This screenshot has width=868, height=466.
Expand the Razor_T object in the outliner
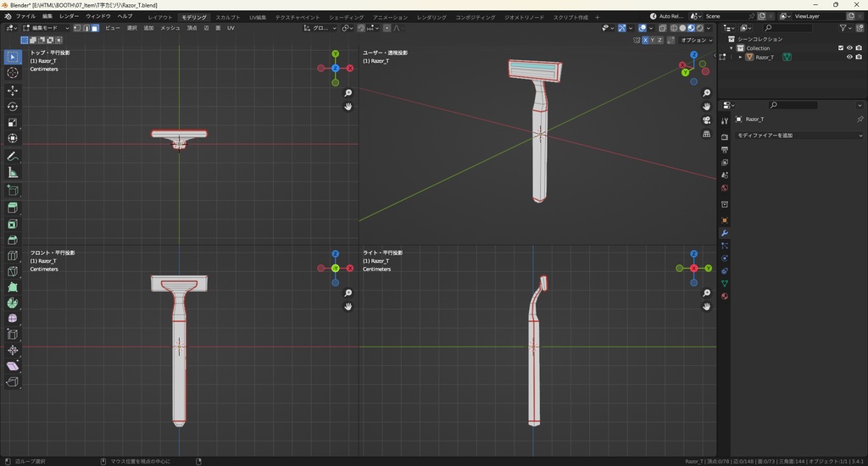[740, 57]
